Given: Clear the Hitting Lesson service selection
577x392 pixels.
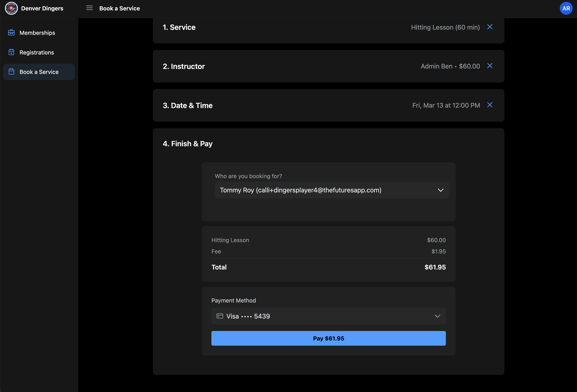Looking at the screenshot, I should click(x=490, y=27).
